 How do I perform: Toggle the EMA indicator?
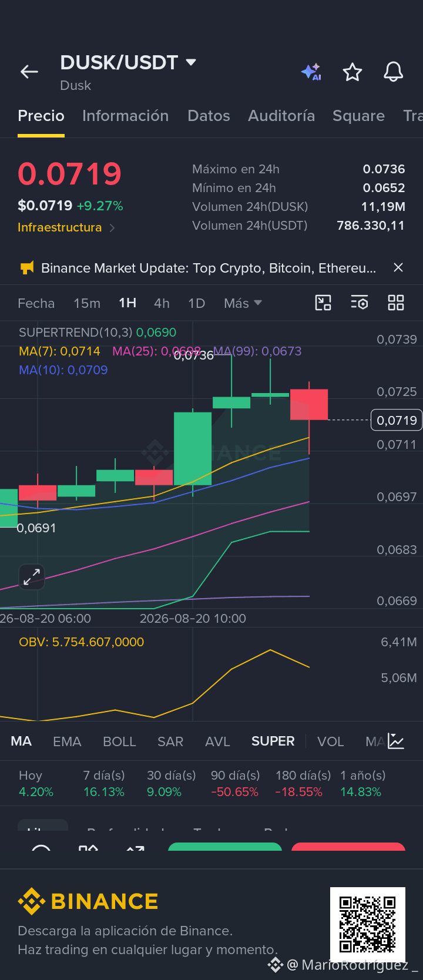[x=67, y=741]
